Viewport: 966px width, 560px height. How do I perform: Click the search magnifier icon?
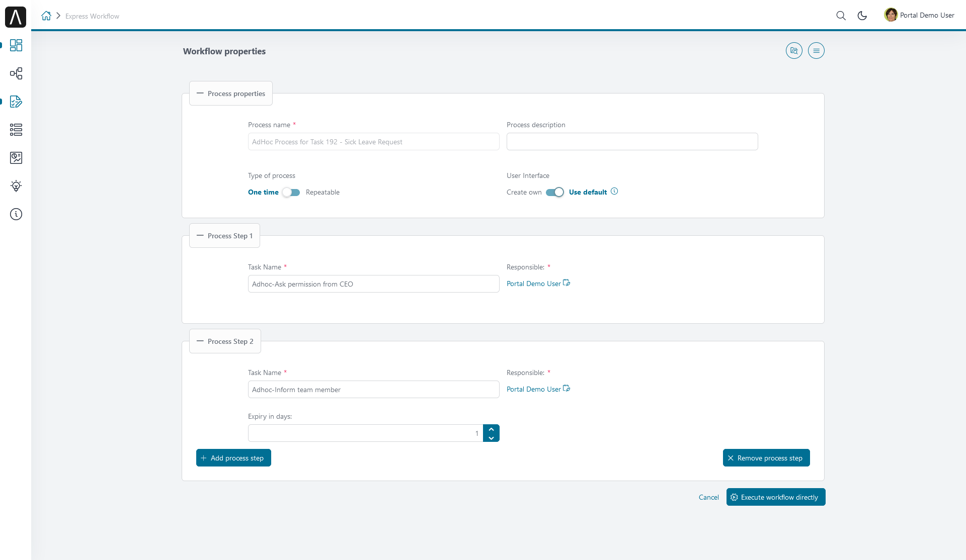coord(841,16)
